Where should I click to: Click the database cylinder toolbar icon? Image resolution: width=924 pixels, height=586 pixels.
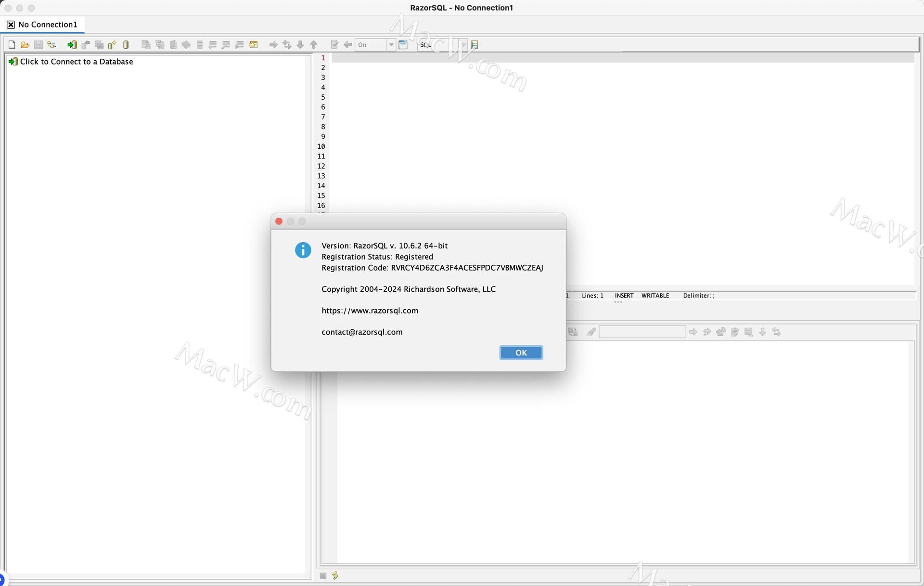[x=126, y=45]
